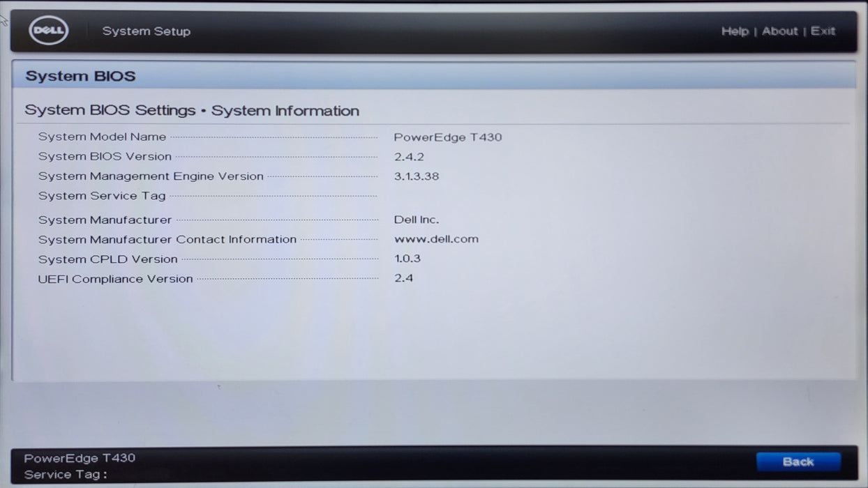Click the Dell Inc. value
The width and height of the screenshot is (868, 488).
[x=417, y=220]
